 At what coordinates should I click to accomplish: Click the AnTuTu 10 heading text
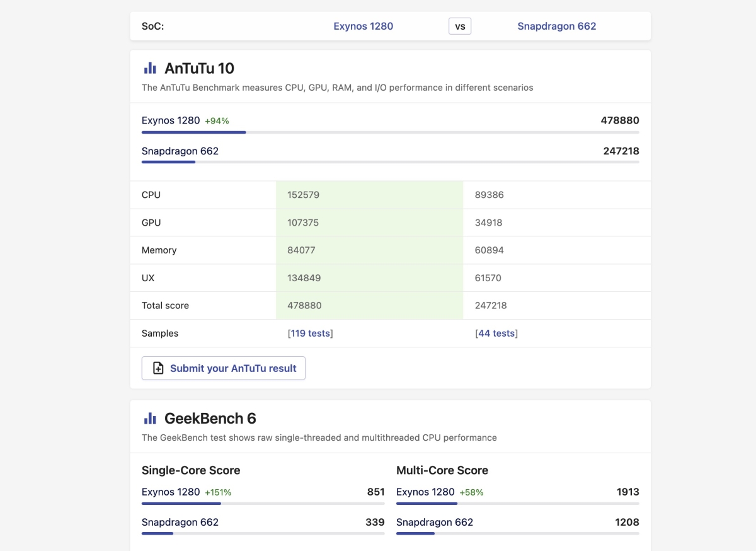coord(199,68)
